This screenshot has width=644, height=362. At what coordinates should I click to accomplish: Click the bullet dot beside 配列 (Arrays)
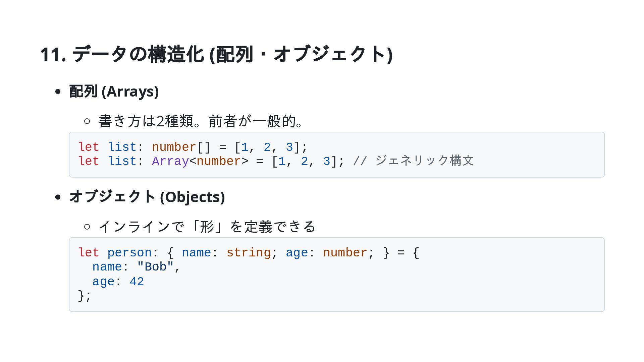point(58,92)
